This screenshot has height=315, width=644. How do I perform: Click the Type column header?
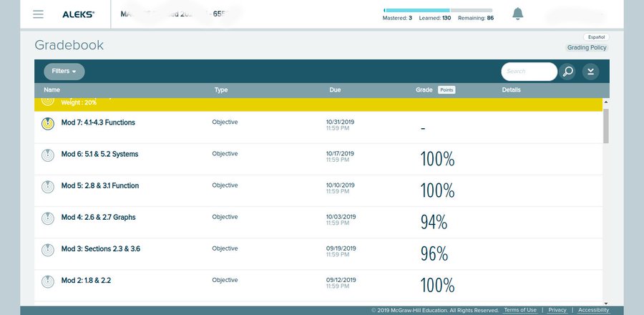click(221, 90)
